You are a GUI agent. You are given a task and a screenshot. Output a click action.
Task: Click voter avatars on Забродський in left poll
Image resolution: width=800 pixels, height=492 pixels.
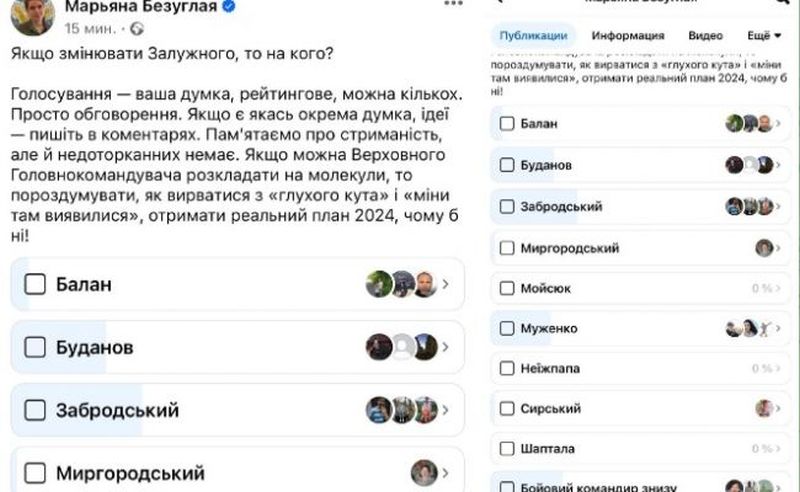[401, 410]
